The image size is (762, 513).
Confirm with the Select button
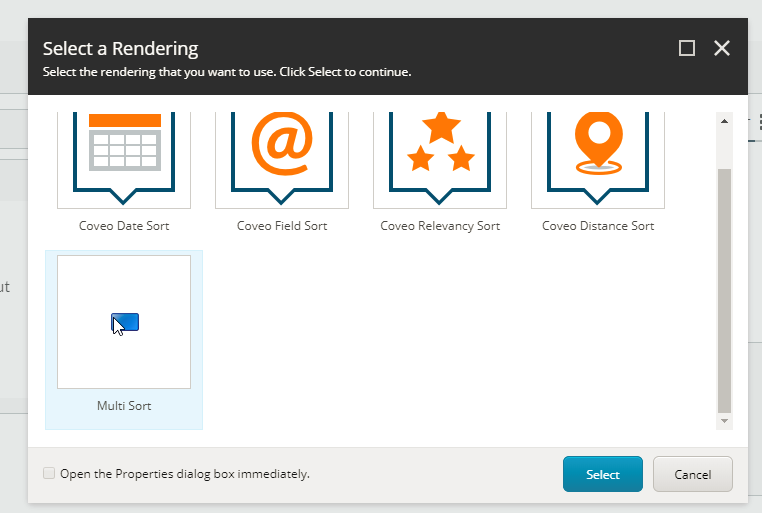pos(603,474)
